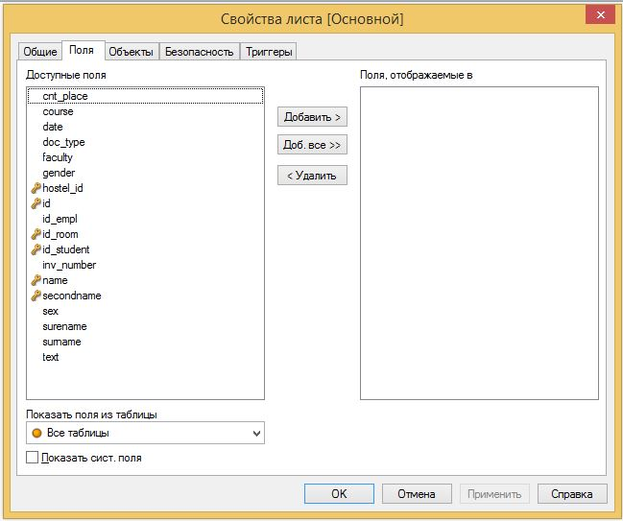Switch to the Общие tab
This screenshot has width=623, height=521.
coord(40,51)
